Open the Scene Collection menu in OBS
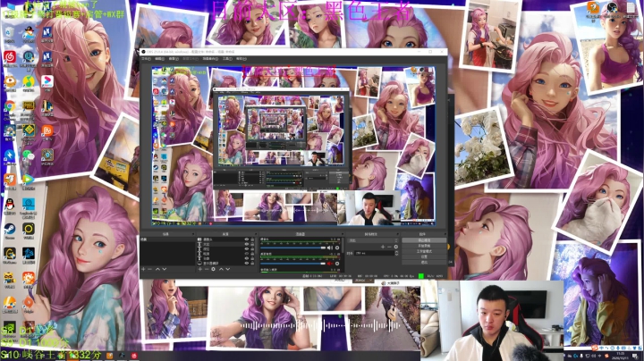The width and height of the screenshot is (644, 361). coord(211,59)
